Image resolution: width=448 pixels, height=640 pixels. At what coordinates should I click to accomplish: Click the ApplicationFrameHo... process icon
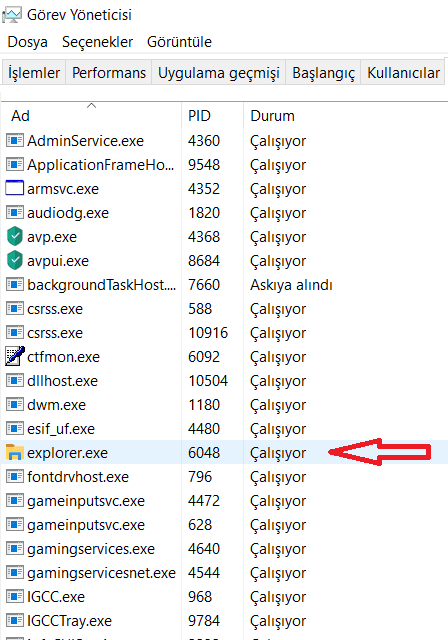[15, 165]
